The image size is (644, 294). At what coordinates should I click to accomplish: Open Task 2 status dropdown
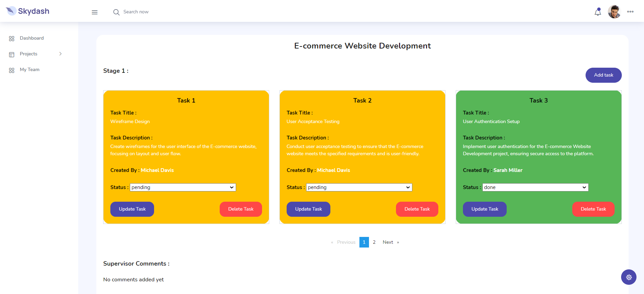[359, 187]
